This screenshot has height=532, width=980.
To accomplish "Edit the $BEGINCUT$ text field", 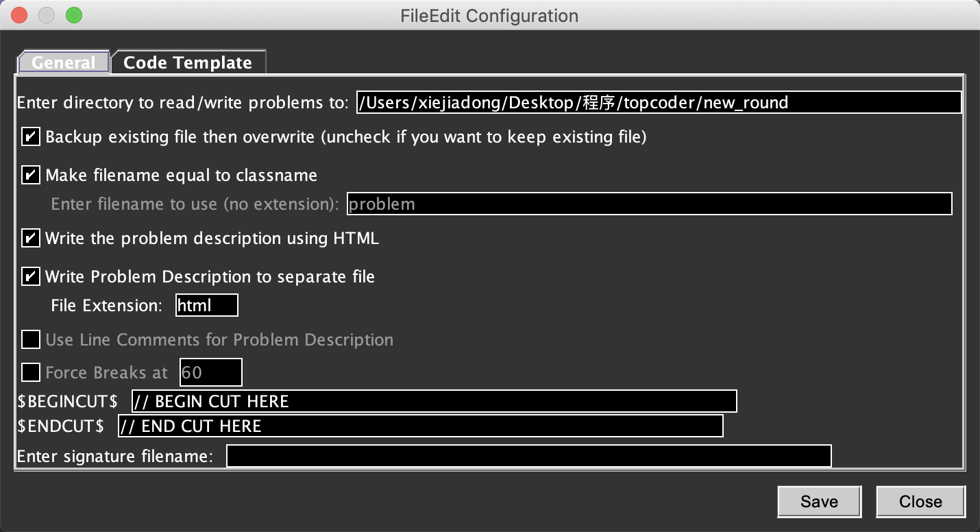I will [x=434, y=401].
